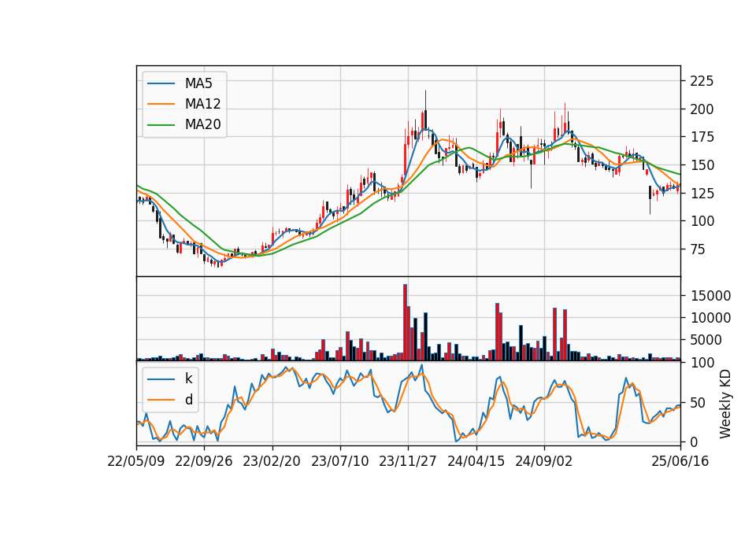Screen dimensions: 756x543
Task: Click the 15000 volume axis label
Action: tap(710, 296)
